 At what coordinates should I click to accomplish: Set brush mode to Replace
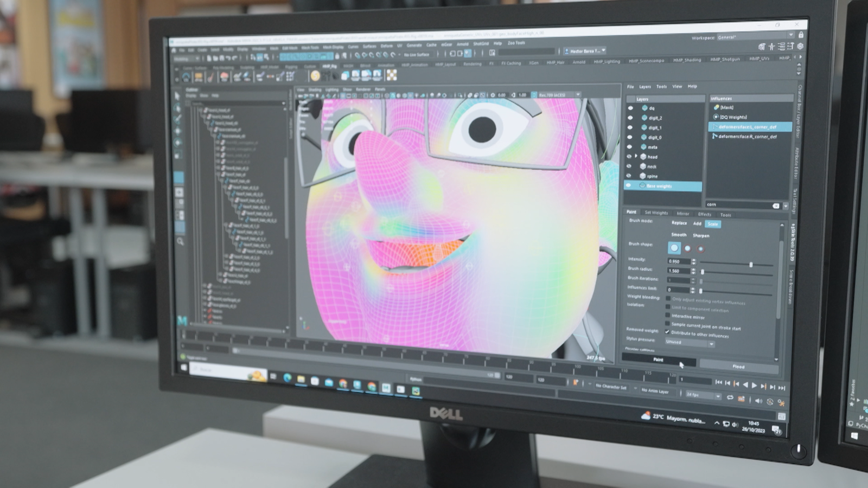(x=679, y=223)
